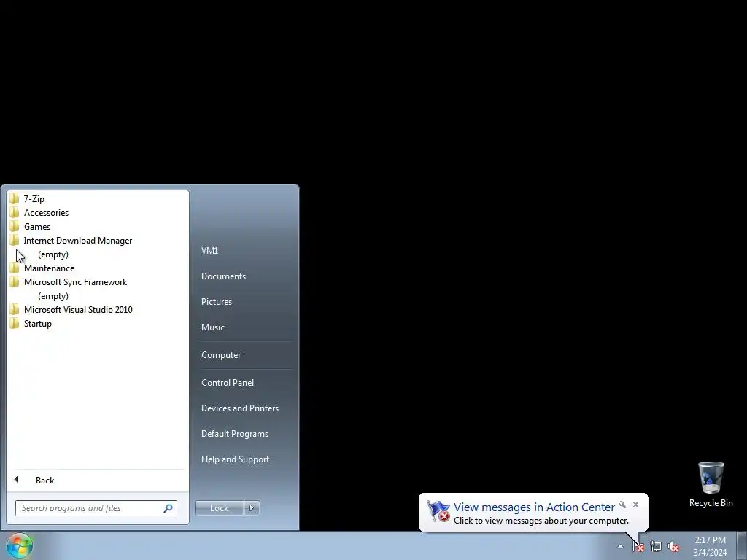The image size is (747, 560).
Task: Expand the 7-Zip program group
Action: coord(98,198)
